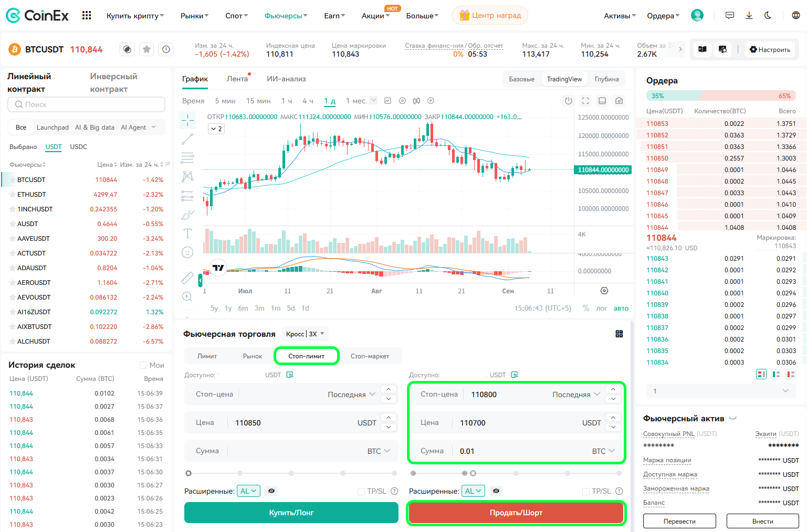Select the text tool on chart toolbar
This screenshot has width=807, height=532.
187,233
